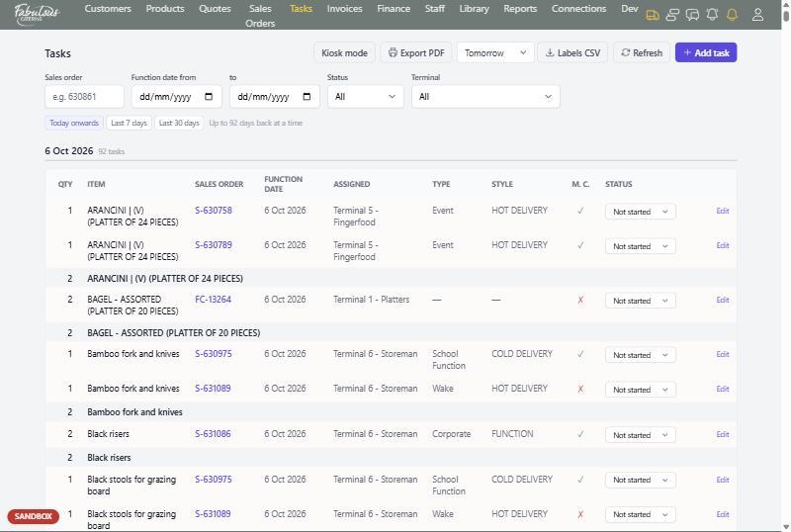This screenshot has height=532, width=791.
Task: Go to Sales Orders menu
Action: pyautogui.click(x=260, y=16)
